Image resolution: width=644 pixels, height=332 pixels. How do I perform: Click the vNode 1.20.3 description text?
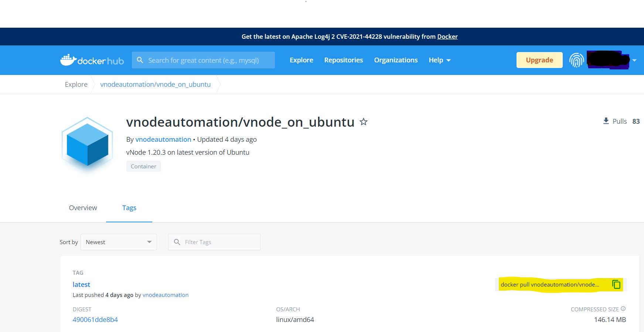[x=188, y=153]
